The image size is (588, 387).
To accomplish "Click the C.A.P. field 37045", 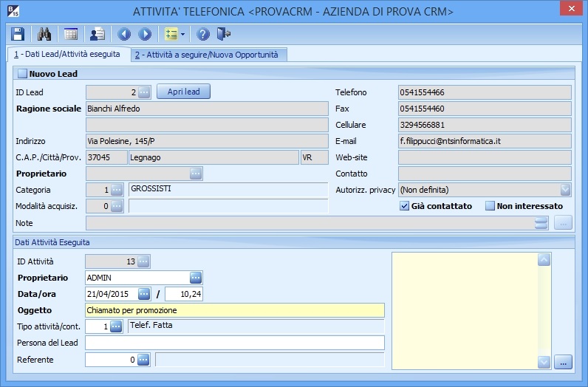I will (106, 157).
